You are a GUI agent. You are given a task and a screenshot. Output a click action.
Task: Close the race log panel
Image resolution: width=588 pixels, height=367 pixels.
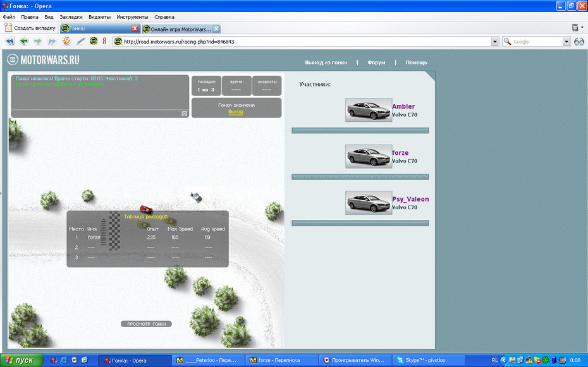coord(185,114)
